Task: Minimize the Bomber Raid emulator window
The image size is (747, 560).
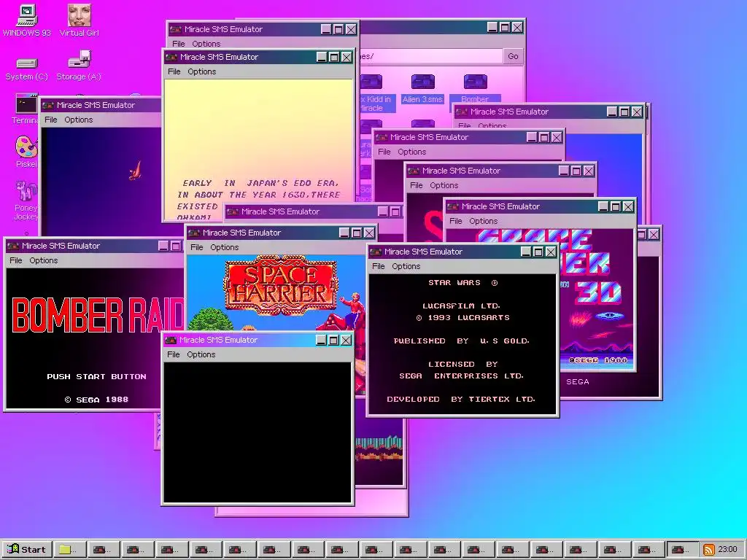Action: tap(163, 246)
